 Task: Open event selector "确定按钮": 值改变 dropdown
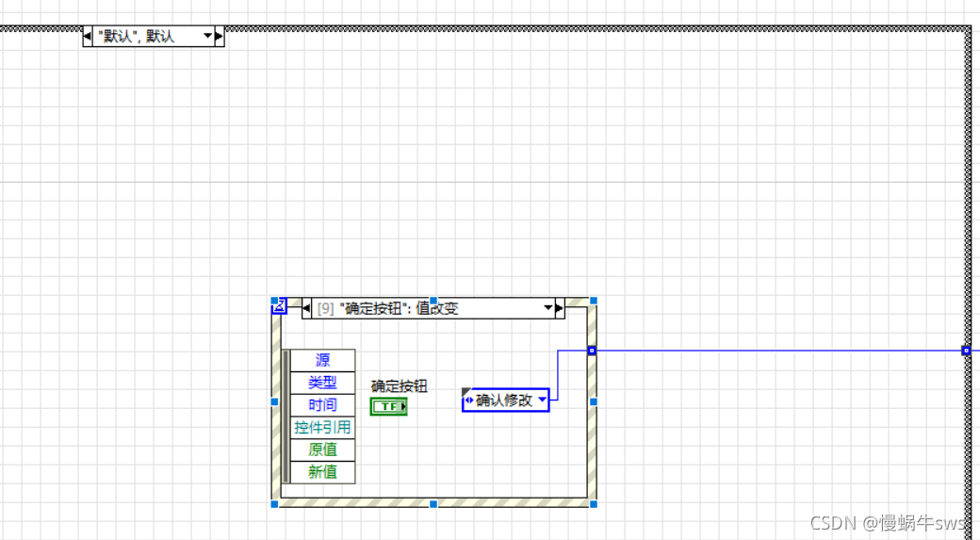click(547, 307)
